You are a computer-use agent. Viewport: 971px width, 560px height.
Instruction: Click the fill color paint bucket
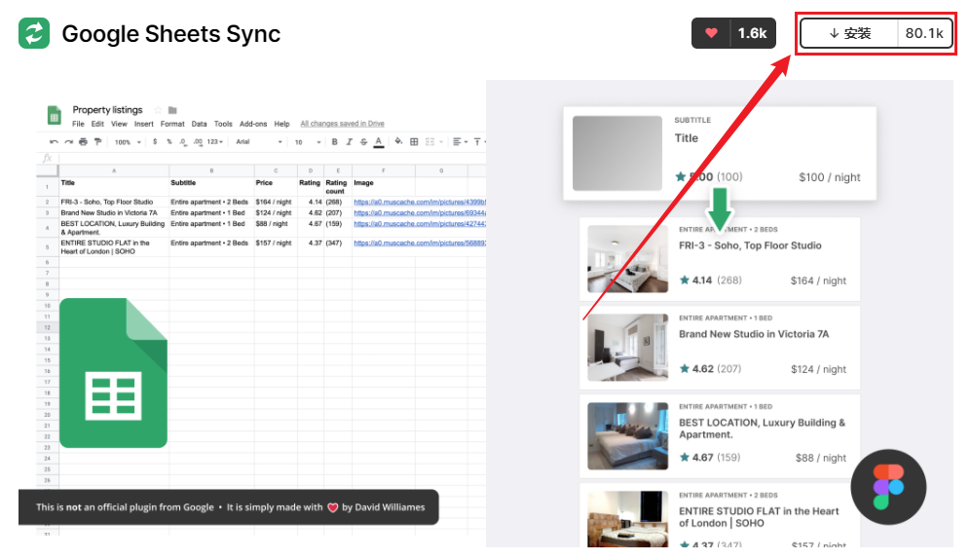397,142
